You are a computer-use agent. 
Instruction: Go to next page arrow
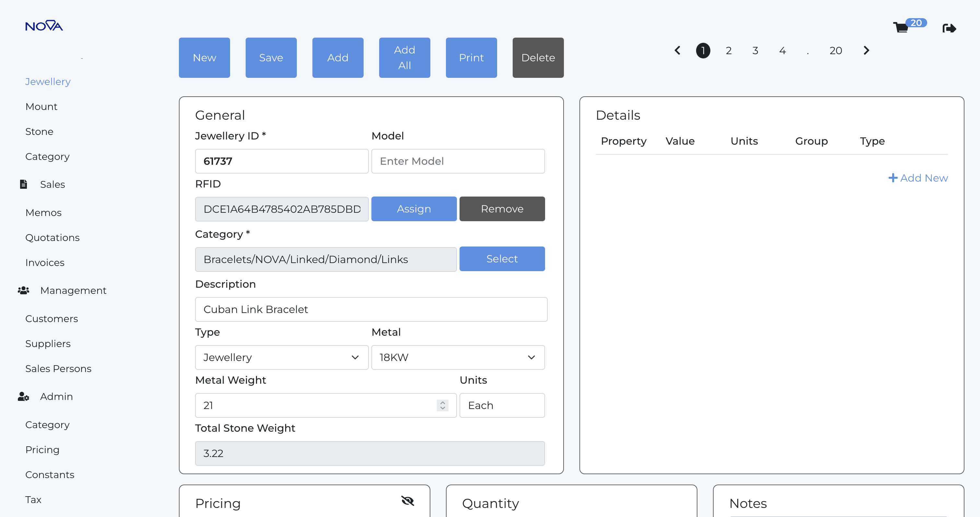[x=866, y=50]
